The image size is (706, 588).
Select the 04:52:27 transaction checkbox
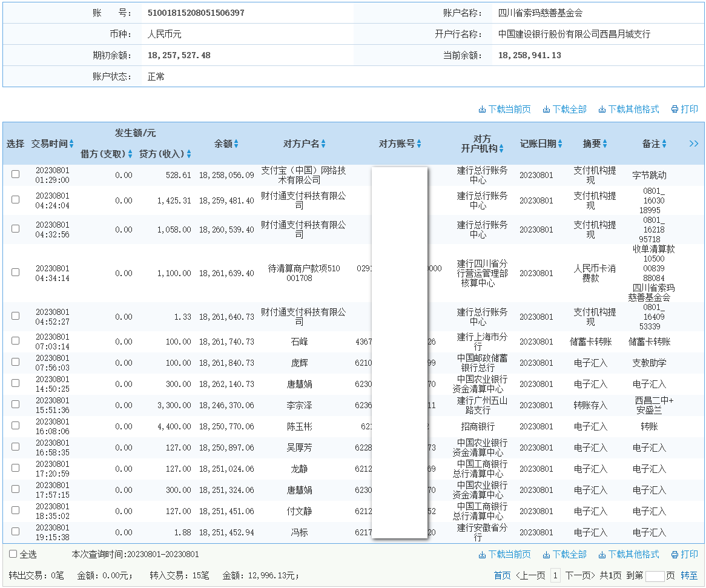[x=15, y=315]
